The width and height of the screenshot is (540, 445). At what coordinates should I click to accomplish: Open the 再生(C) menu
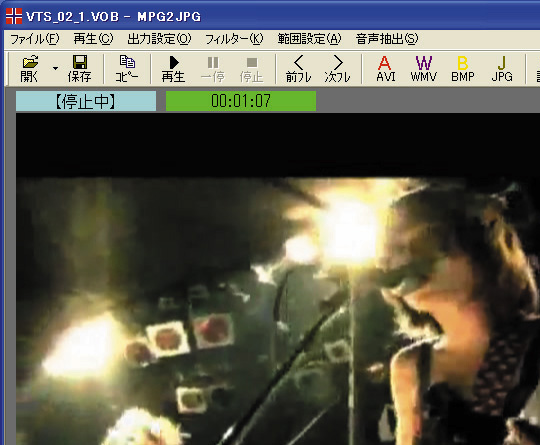93,39
